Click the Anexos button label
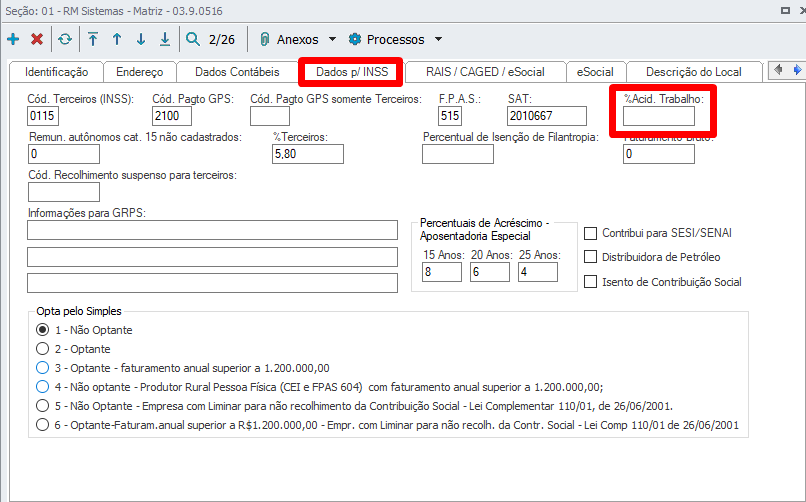 tap(298, 40)
